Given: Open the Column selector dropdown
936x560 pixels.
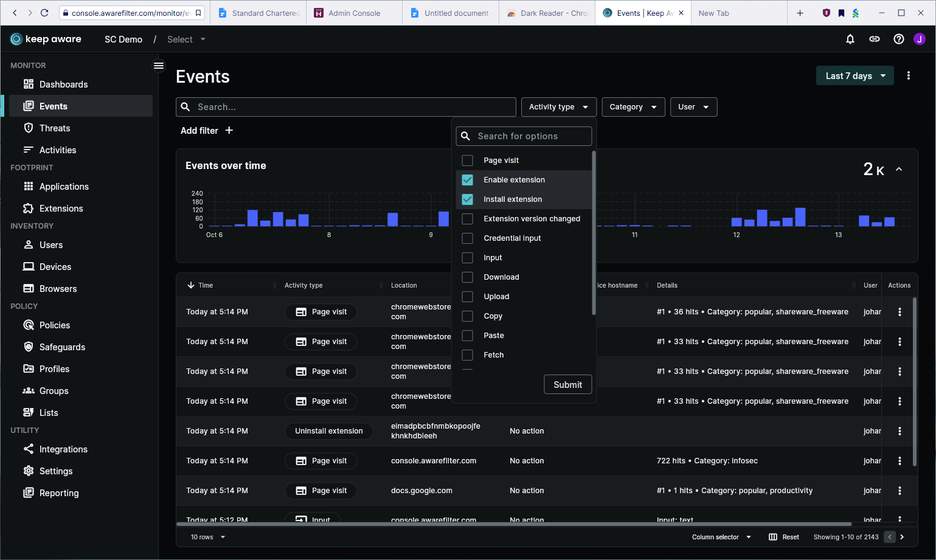Looking at the screenshot, I should coord(721,537).
